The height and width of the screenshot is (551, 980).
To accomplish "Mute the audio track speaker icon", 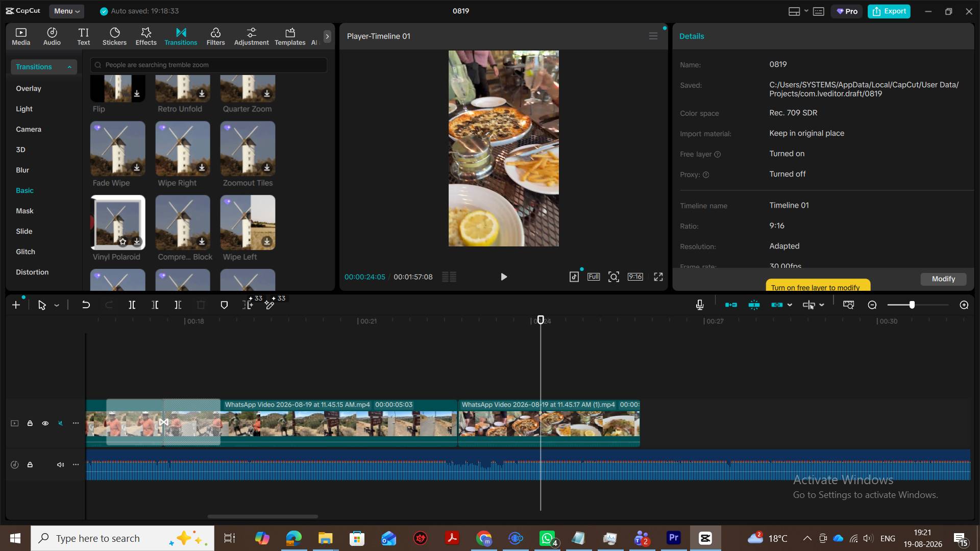I will click(x=60, y=465).
